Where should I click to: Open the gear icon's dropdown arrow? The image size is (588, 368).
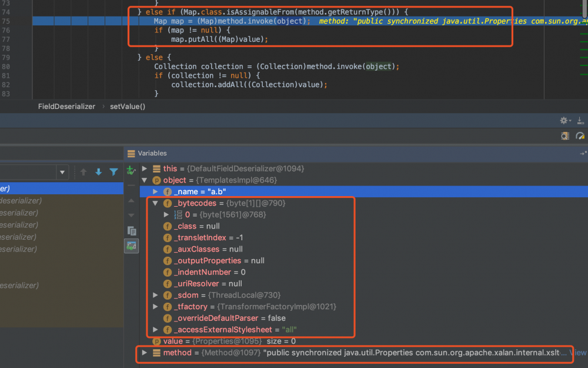570,120
